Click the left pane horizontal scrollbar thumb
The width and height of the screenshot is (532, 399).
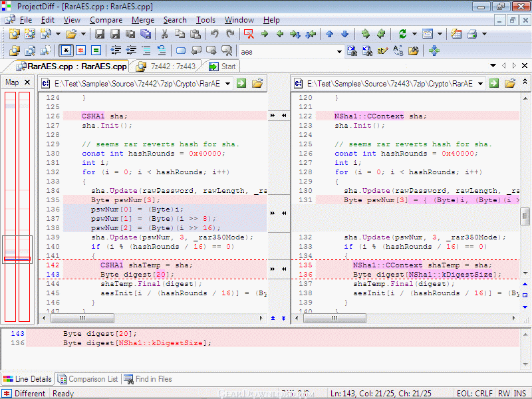(82, 319)
